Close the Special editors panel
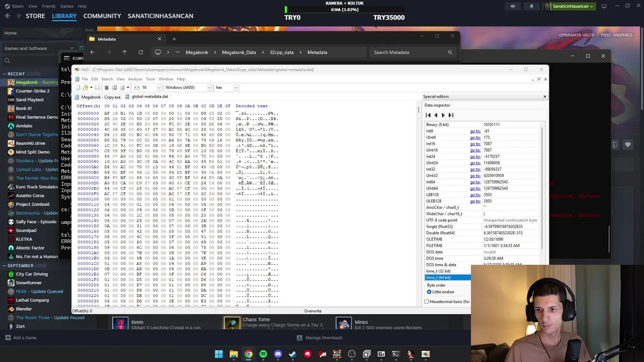The width and height of the screenshot is (644, 362). (x=544, y=97)
